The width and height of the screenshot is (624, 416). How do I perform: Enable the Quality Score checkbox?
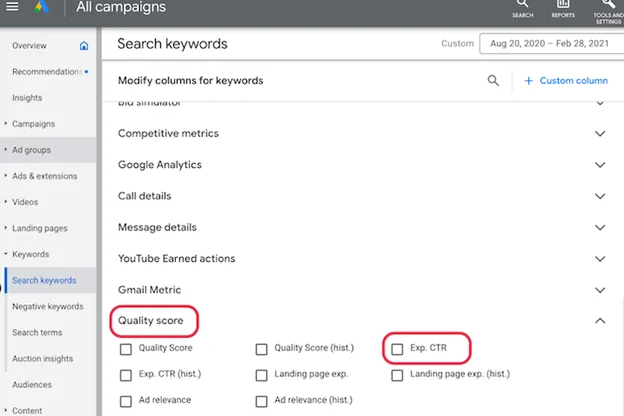pyautogui.click(x=126, y=349)
